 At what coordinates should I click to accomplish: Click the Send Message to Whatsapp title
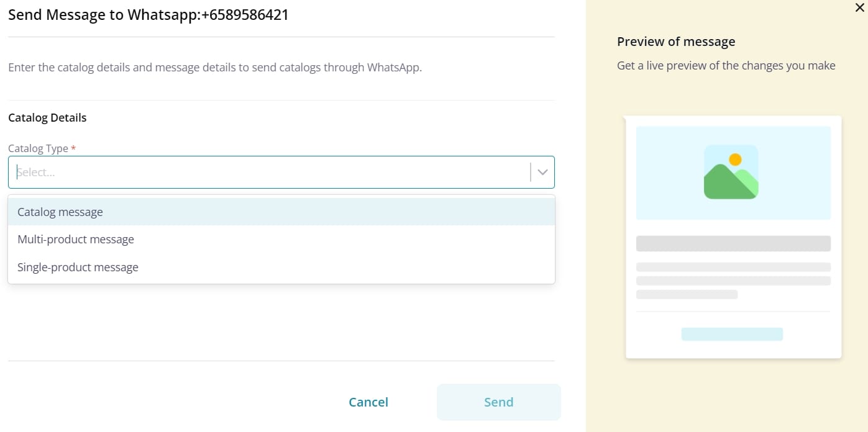click(148, 15)
